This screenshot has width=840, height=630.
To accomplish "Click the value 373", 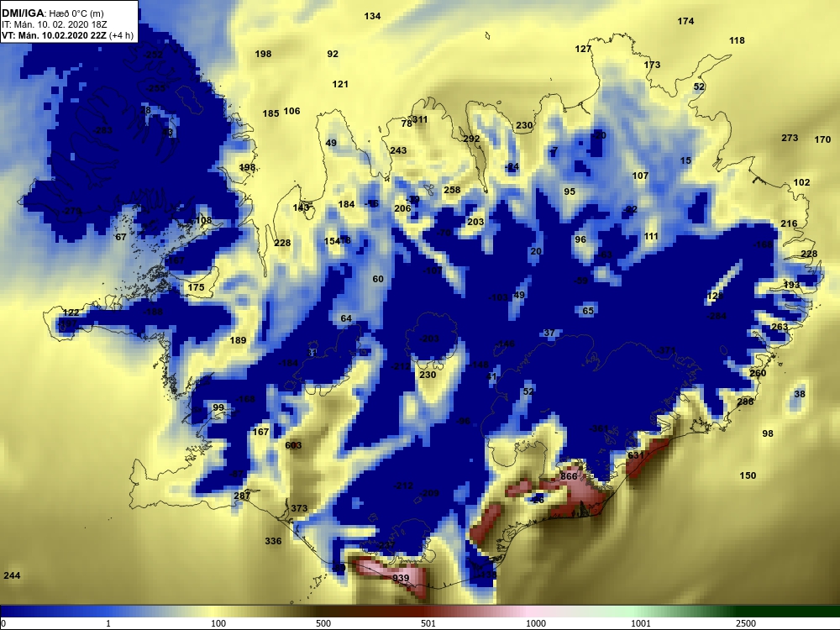I will (x=299, y=508).
